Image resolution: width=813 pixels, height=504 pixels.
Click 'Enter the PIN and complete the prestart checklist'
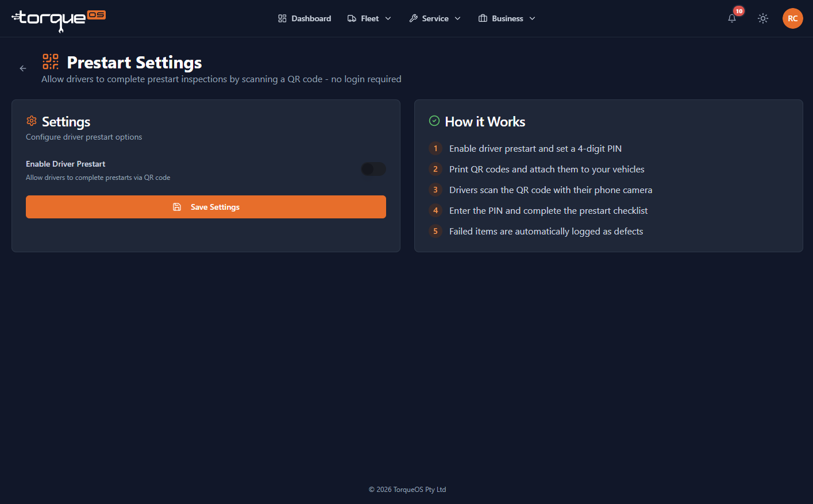(548, 210)
